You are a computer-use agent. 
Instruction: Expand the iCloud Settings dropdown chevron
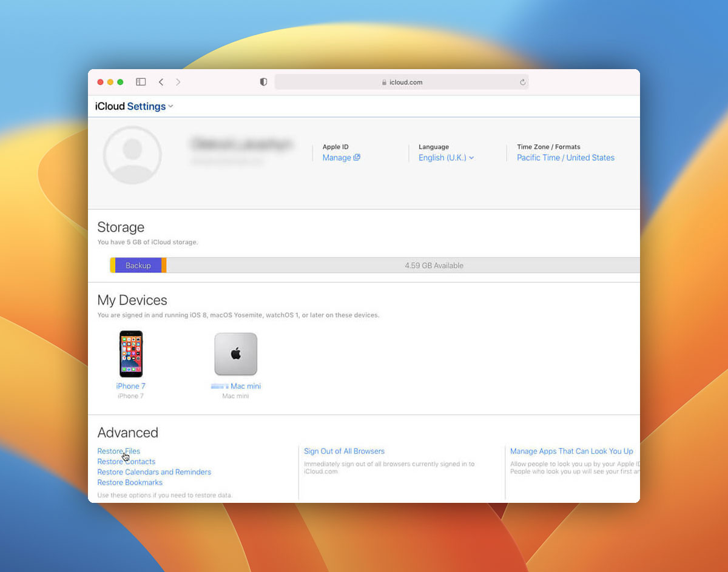pyautogui.click(x=170, y=106)
